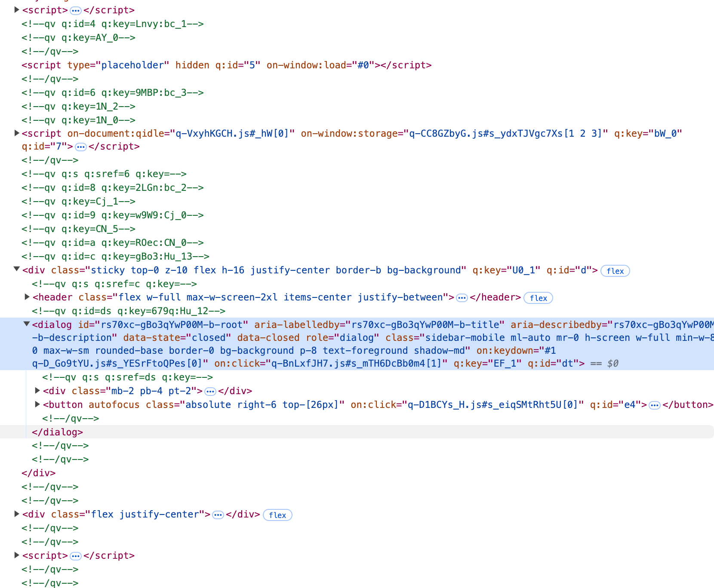714x588 pixels.
Task: Click ellipsis after q:id="7" script tag
Action: pyautogui.click(x=81, y=147)
